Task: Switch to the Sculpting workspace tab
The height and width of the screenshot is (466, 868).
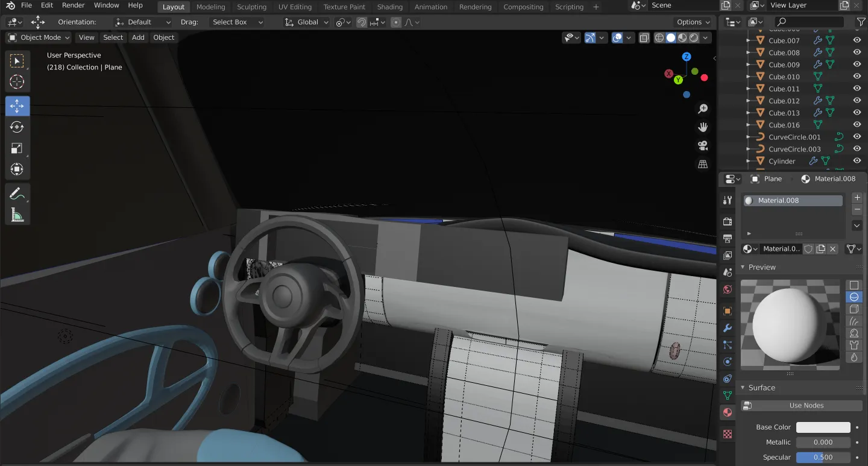Action: click(x=251, y=7)
